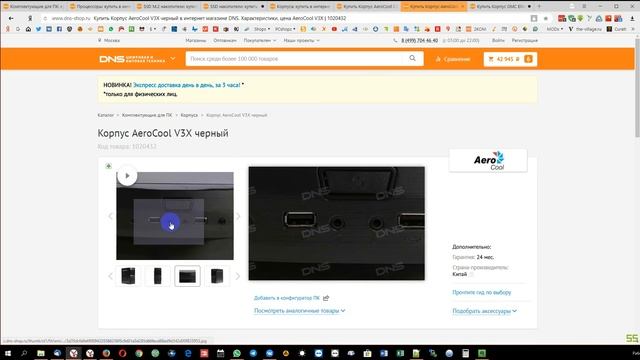Expand the Наши проекты dropdown menu
This screenshot has height=360, width=640.
[x=301, y=40]
